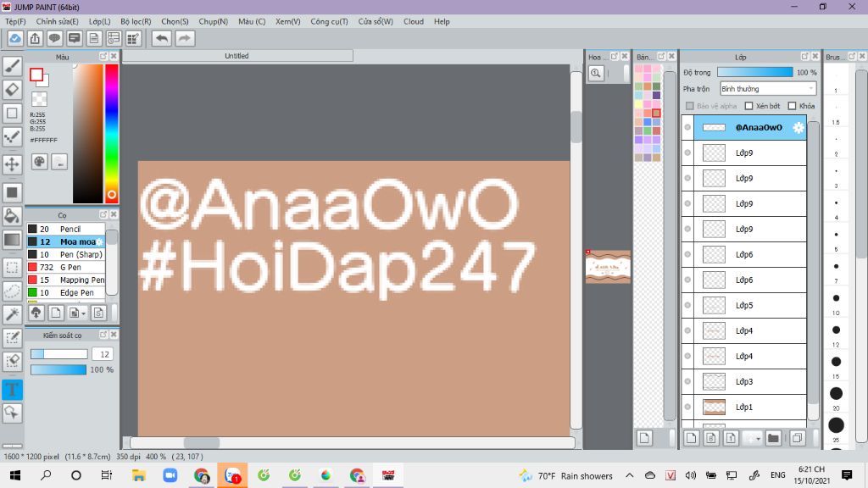
Task: Open the color palette wheel icon
Action: tap(39, 162)
